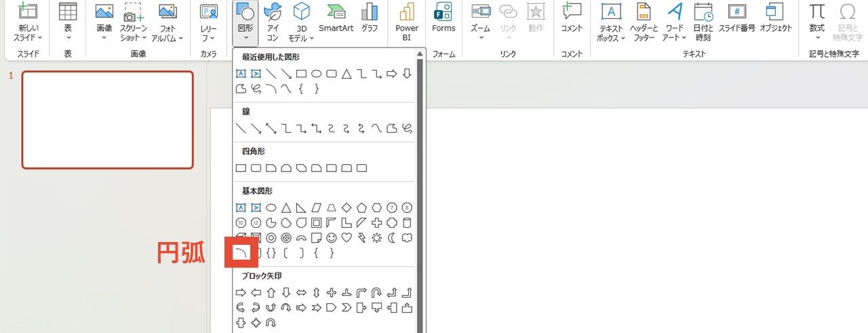Screen dimensions: 868x333
Task: Click the レリーフ camera button
Action: pyautogui.click(x=209, y=22)
